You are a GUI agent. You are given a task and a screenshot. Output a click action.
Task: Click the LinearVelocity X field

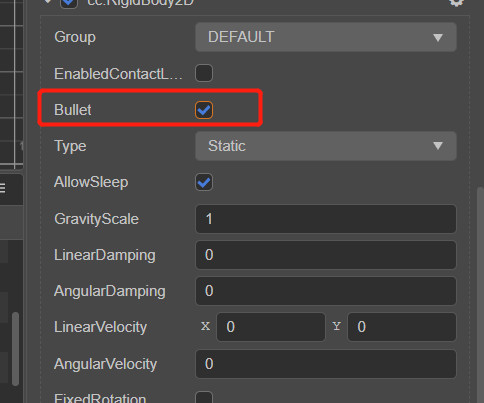pos(271,327)
